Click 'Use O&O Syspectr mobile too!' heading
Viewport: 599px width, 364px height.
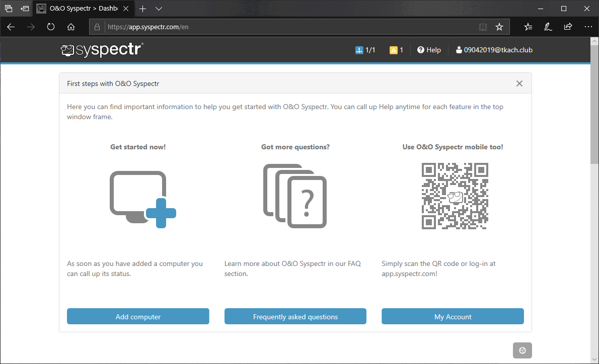coord(453,147)
